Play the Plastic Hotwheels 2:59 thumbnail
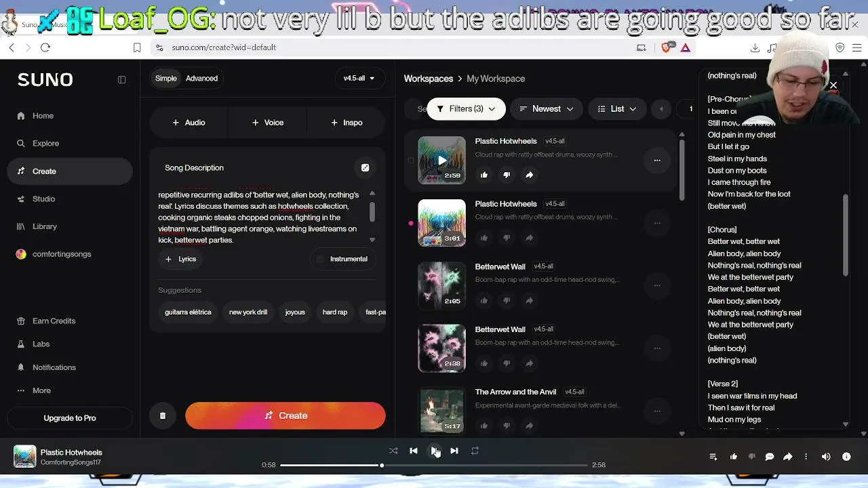The image size is (868, 488). [442, 161]
